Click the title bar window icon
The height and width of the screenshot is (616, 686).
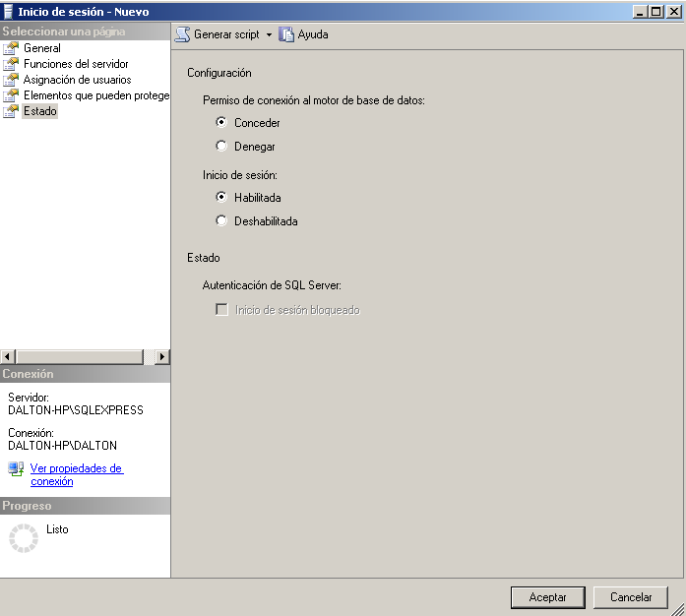click(8, 12)
